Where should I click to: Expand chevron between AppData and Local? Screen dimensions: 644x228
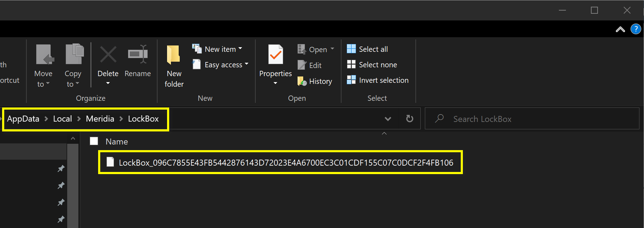pyautogui.click(x=46, y=119)
